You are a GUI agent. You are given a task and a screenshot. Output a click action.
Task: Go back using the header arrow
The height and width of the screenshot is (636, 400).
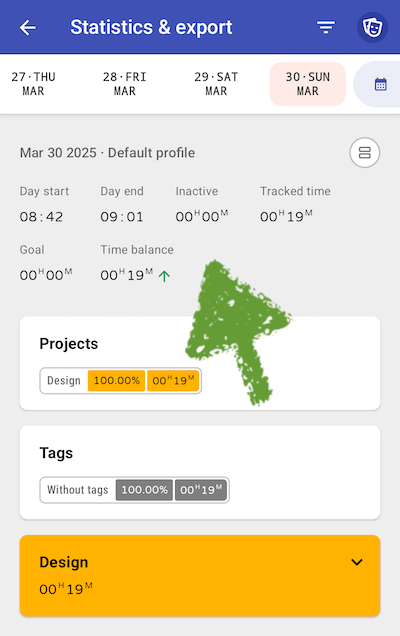[x=28, y=28]
